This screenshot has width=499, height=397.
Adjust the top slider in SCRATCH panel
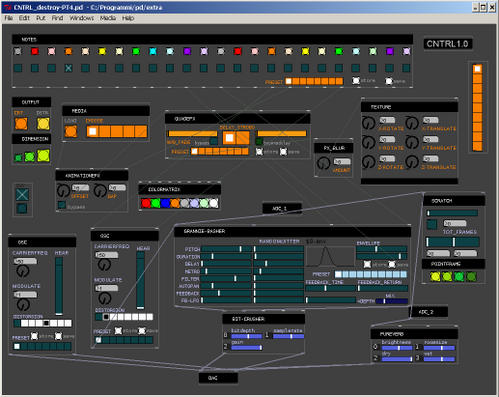coord(452,213)
